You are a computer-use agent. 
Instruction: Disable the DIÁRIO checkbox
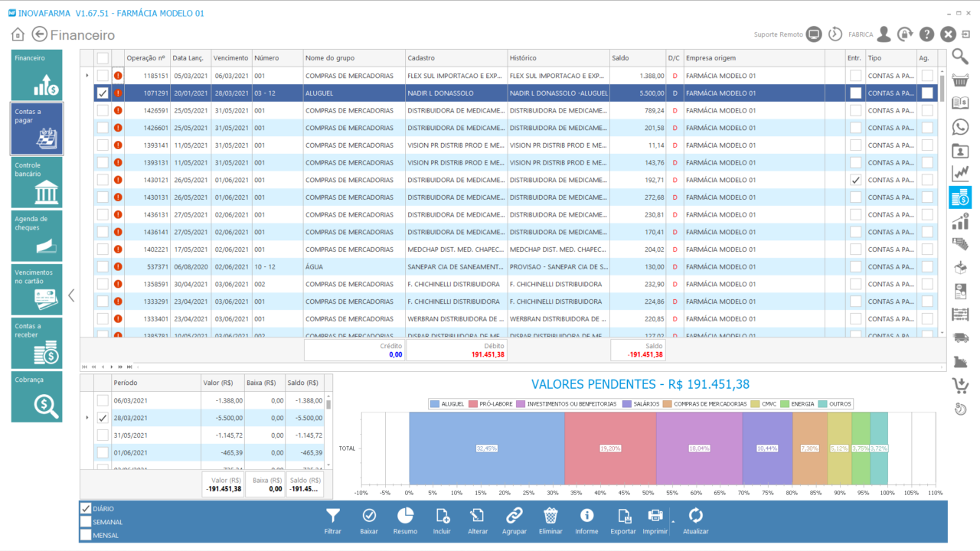point(86,508)
